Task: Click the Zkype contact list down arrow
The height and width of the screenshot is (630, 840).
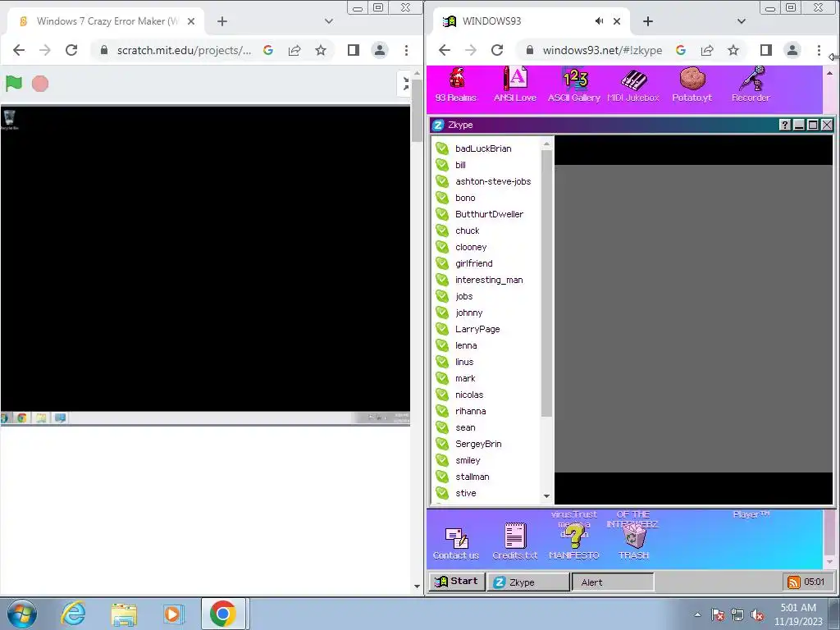Action: pyautogui.click(x=546, y=496)
